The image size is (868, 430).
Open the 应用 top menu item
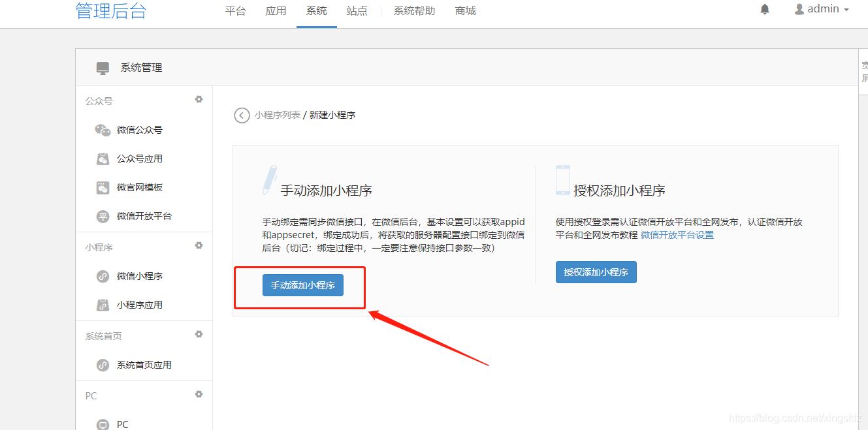tap(276, 11)
